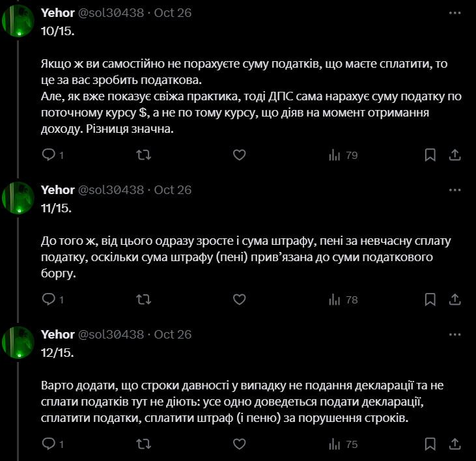Viewport: 476px width, 461px height.
Task: Bookmark the 12/15 tweet
Action: tap(430, 444)
